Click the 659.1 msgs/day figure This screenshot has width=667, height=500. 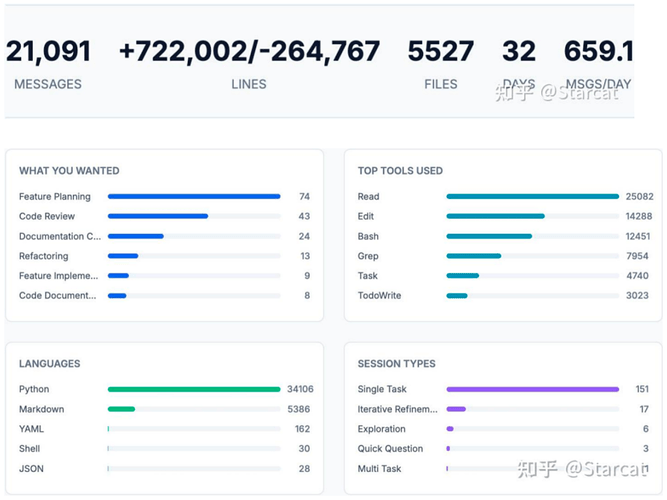(x=598, y=51)
